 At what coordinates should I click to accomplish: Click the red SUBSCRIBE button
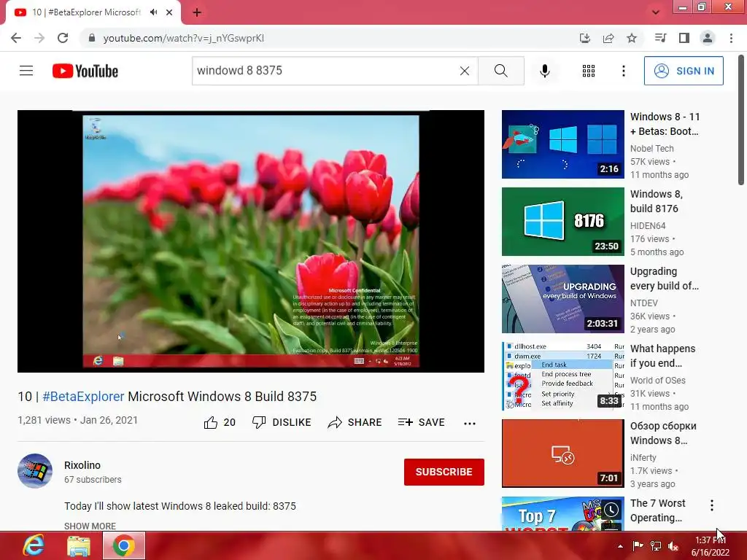point(444,472)
